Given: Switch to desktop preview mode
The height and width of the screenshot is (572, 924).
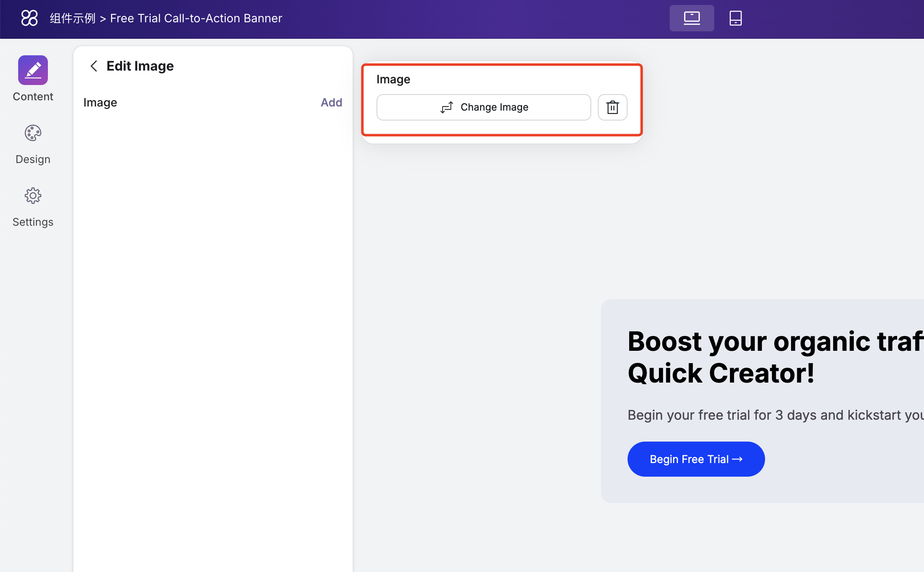Looking at the screenshot, I should click(692, 18).
